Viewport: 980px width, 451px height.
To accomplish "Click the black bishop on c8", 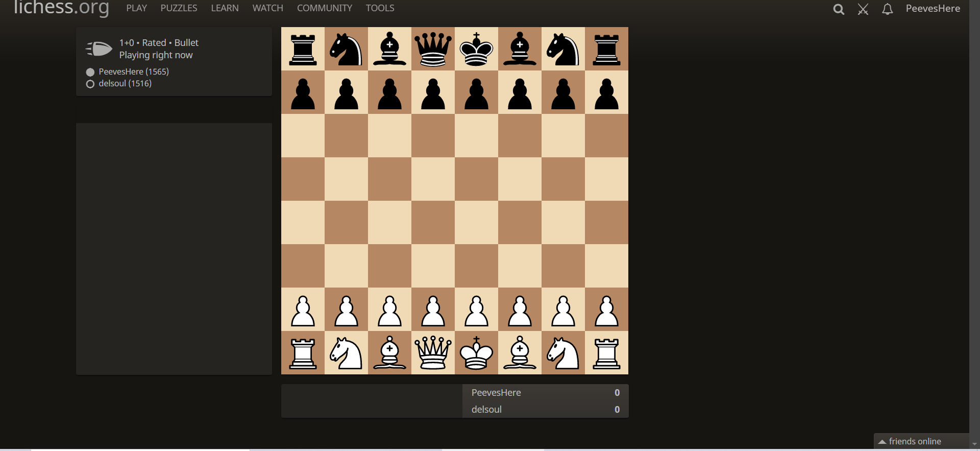I will [389, 49].
